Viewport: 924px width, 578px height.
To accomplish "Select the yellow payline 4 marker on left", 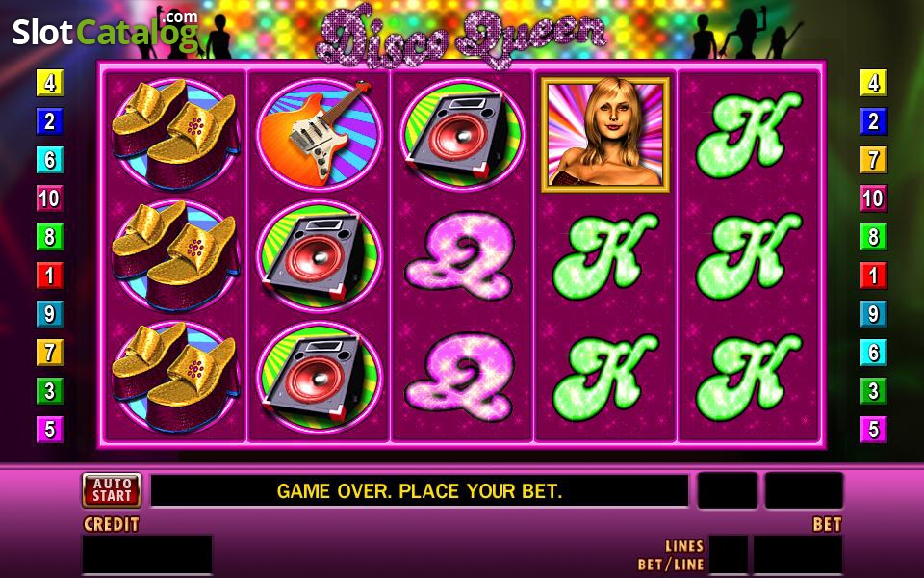I will [50, 83].
